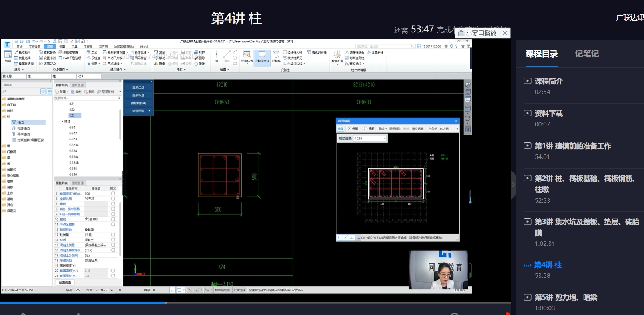Click 还原CAD restore tool
The width and height of the screenshot is (644, 315).
coord(47,64)
